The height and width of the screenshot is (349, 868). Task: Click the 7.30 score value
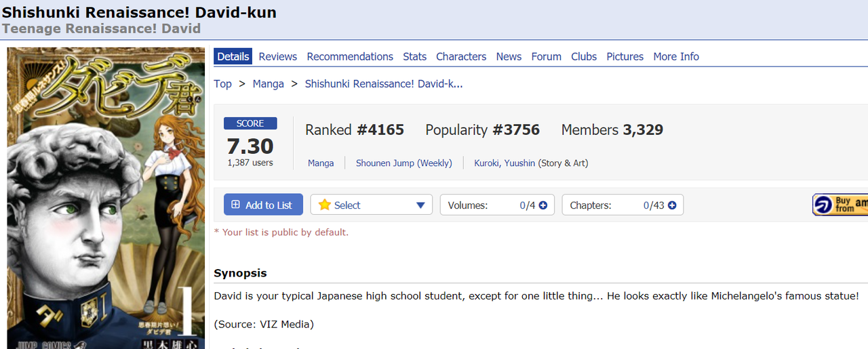(x=250, y=146)
